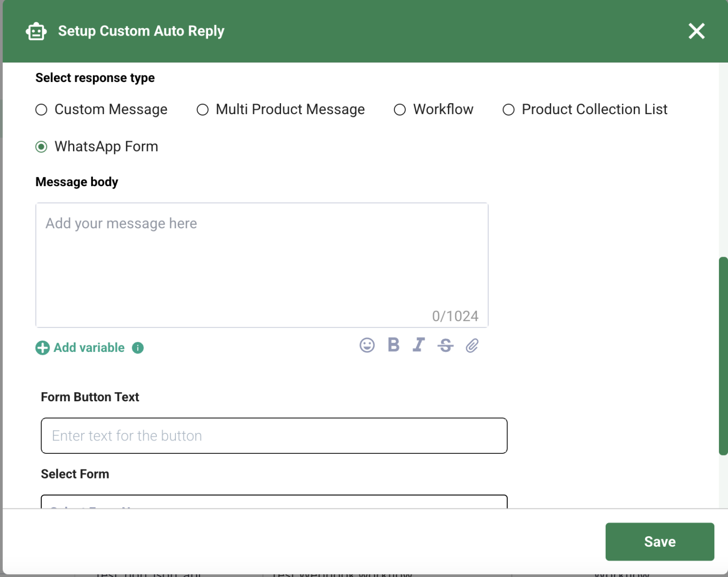This screenshot has height=577, width=728.
Task: Attach a file using the paperclip icon
Action: (472, 346)
